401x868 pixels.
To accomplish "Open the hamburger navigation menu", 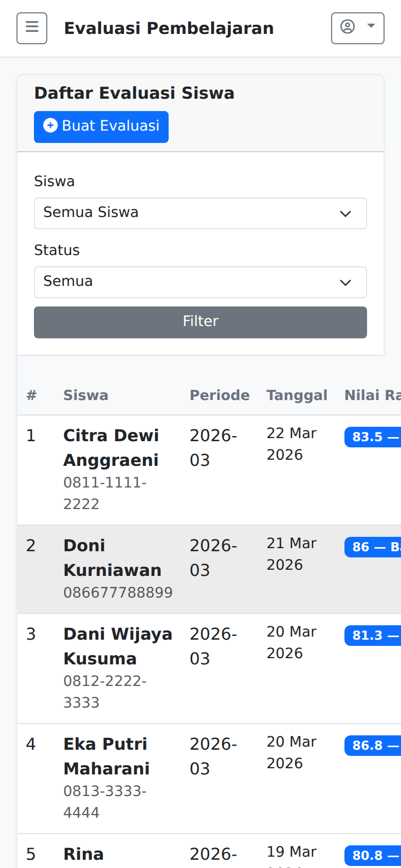I will click(31, 28).
